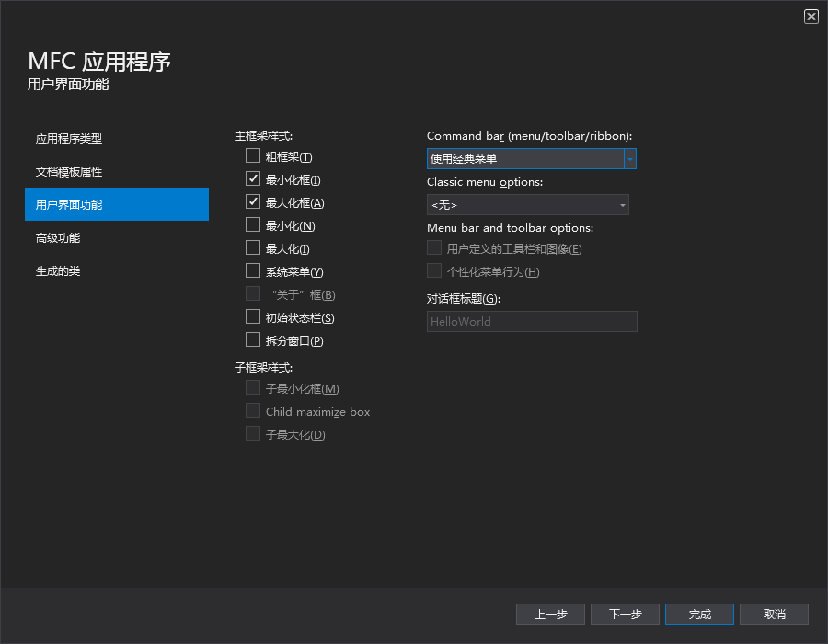Enable the 系统菜单(Y) option
Screen dimensions: 828x644
pos(252,270)
